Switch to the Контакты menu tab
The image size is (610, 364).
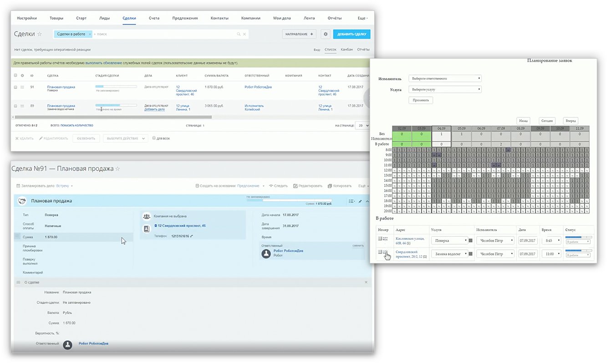[219, 18]
